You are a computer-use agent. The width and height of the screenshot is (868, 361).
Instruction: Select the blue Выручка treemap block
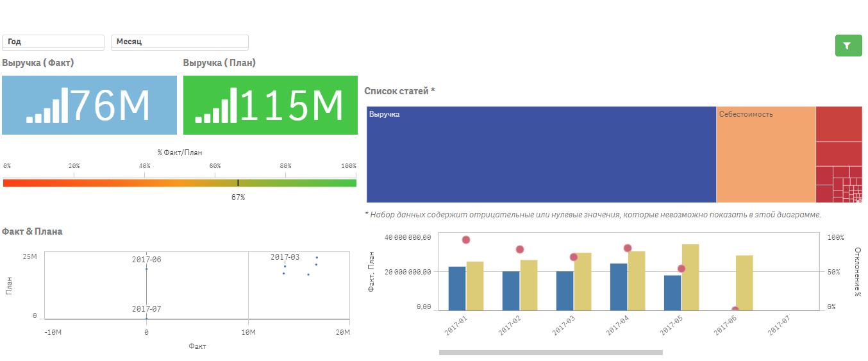[x=541, y=155]
